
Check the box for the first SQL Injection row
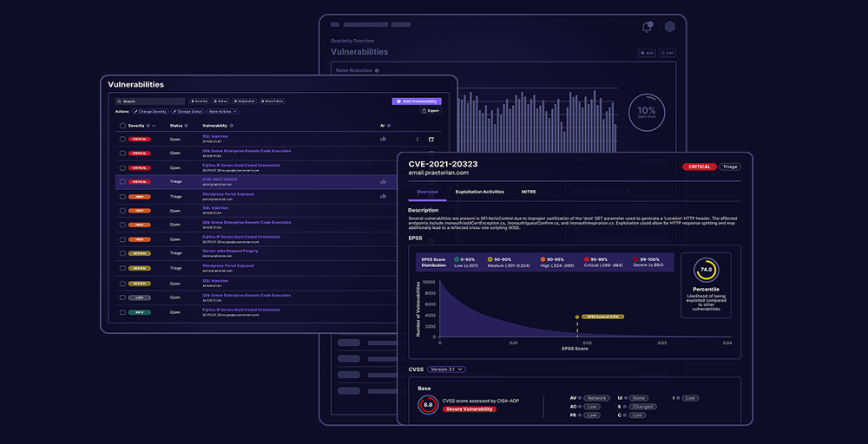pyautogui.click(x=122, y=139)
